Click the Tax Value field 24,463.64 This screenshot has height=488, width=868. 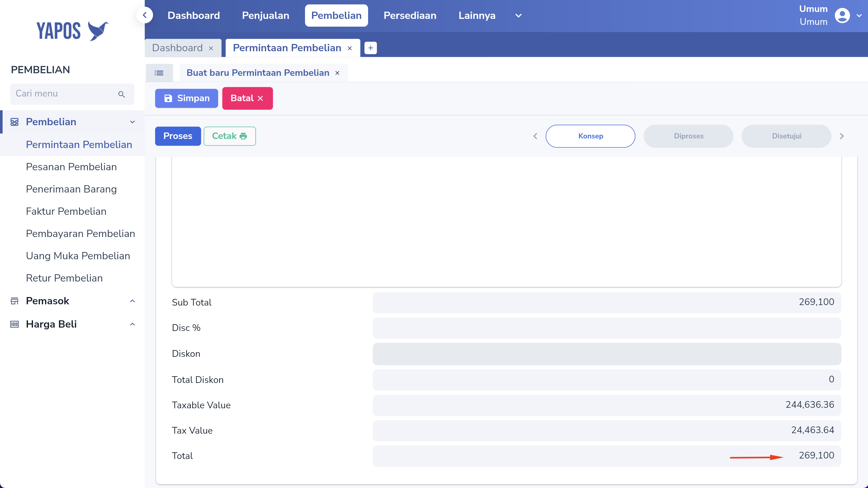point(607,431)
